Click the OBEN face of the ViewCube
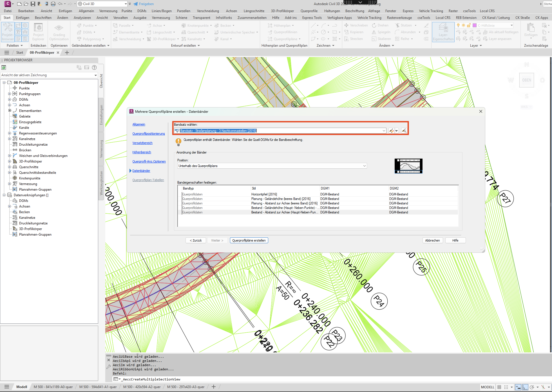The width and height of the screenshot is (552, 392). click(x=527, y=80)
